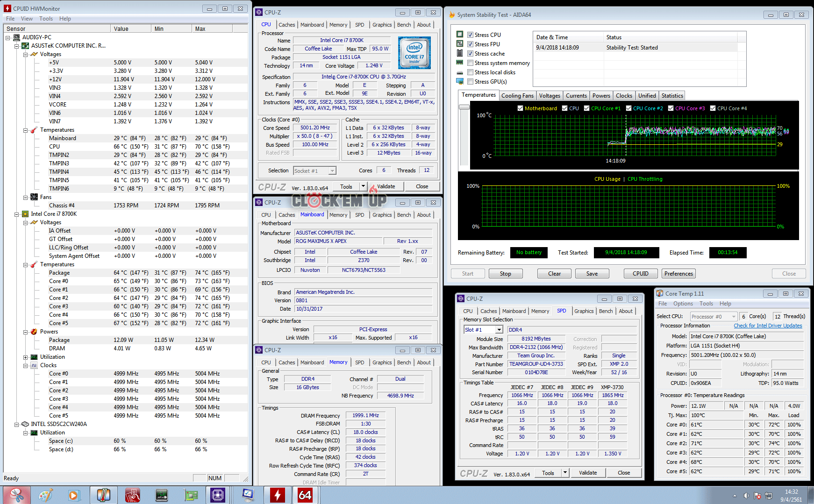Open the CPU-Z purple chip taskbar icon
Viewport: 814px width, 504px height.
pyautogui.click(x=218, y=495)
